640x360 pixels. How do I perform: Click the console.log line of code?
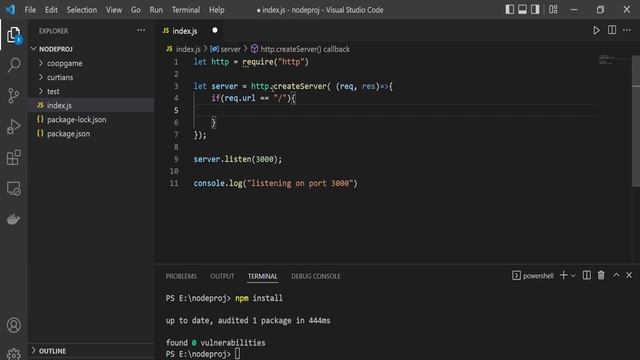coord(276,183)
